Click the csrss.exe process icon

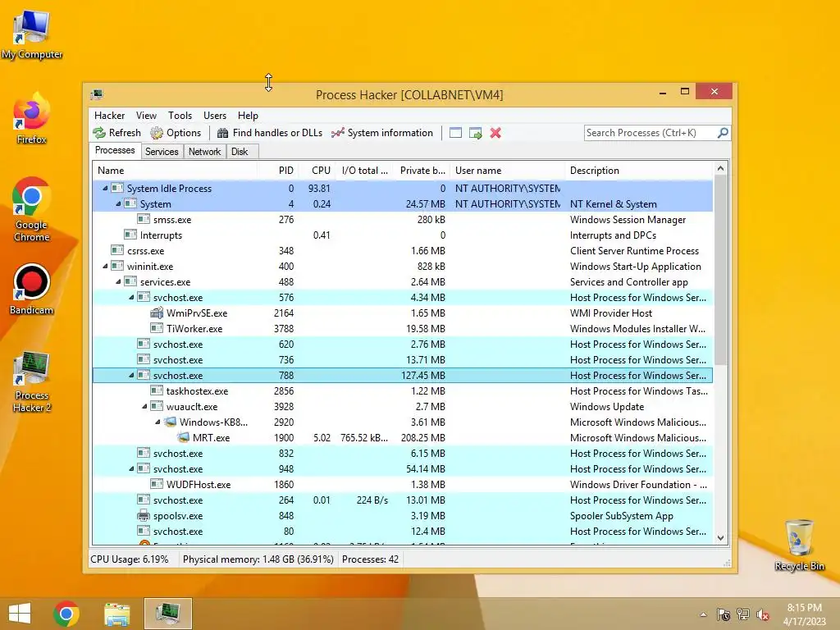coord(117,250)
